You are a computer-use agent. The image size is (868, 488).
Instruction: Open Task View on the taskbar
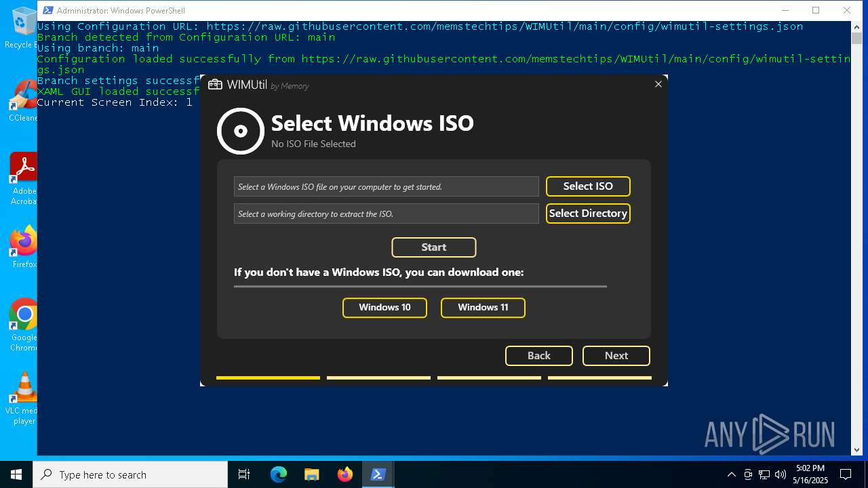[x=244, y=474]
